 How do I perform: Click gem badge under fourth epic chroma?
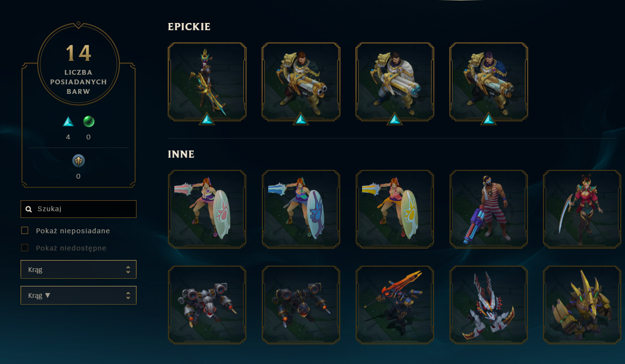[489, 119]
